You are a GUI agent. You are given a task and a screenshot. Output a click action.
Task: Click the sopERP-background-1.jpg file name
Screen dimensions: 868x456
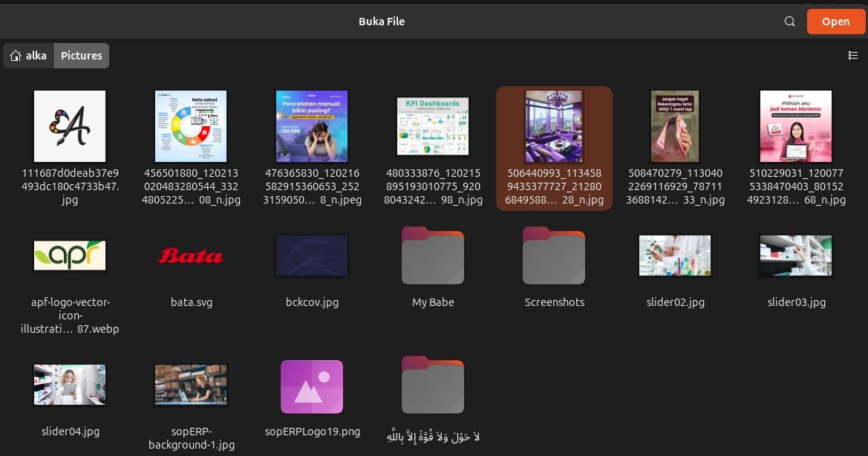(191, 437)
